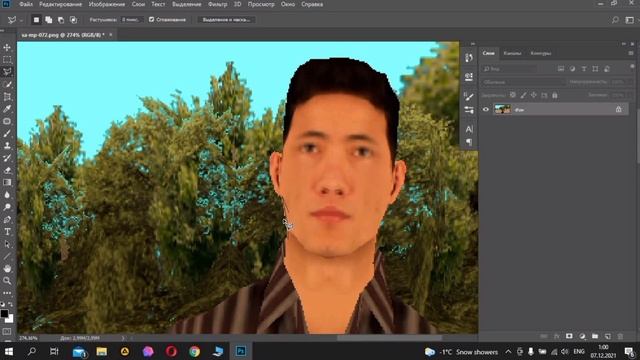
Task: Open the blend mode dropdown
Action: tap(523, 82)
